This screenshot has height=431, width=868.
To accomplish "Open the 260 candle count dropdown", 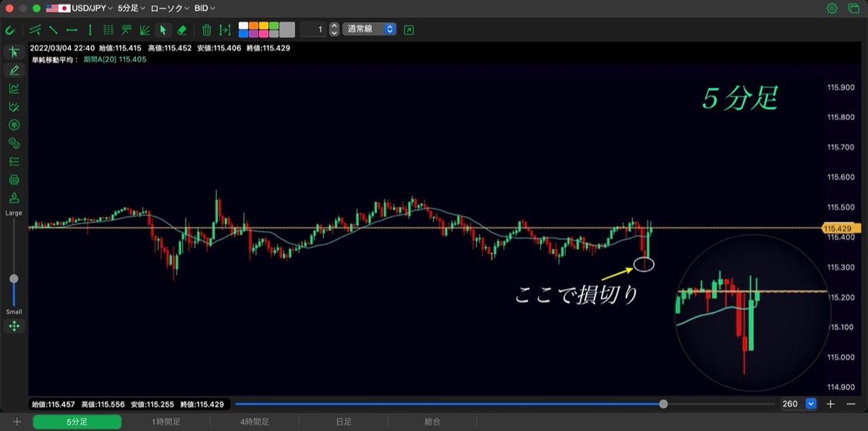I will 798,404.
